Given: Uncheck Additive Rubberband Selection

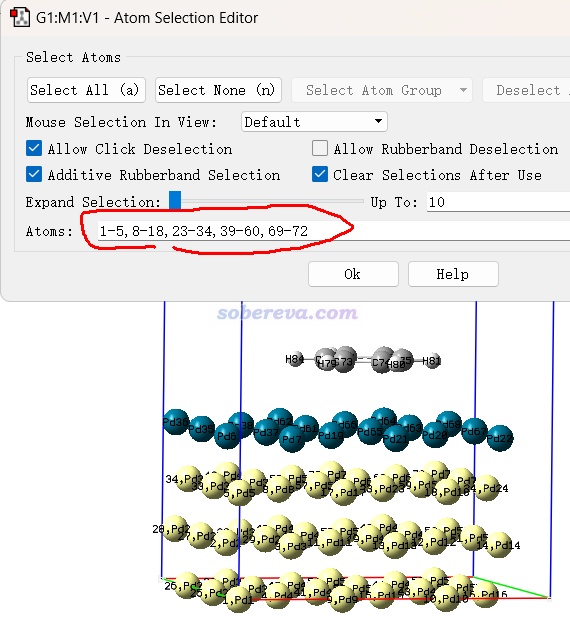Looking at the screenshot, I should [34, 175].
